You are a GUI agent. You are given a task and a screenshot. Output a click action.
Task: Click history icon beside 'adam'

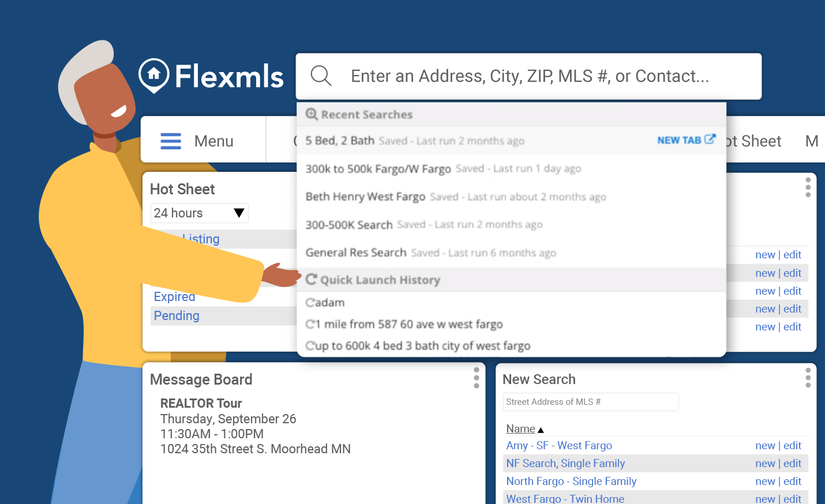coord(310,303)
